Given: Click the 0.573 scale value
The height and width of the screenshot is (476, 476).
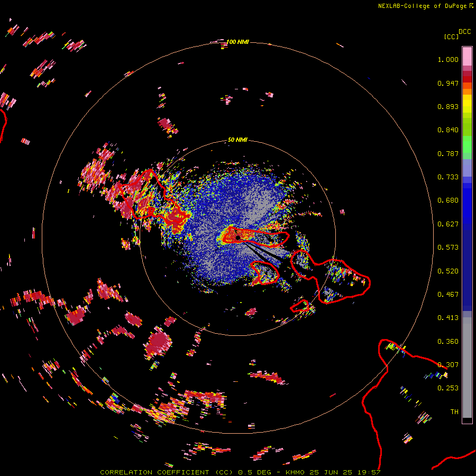Looking at the screenshot, I should [448, 248].
